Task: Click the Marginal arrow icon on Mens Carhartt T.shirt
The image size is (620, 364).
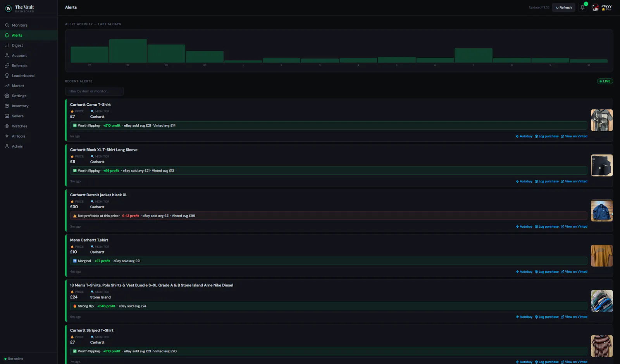Action: pyautogui.click(x=75, y=261)
